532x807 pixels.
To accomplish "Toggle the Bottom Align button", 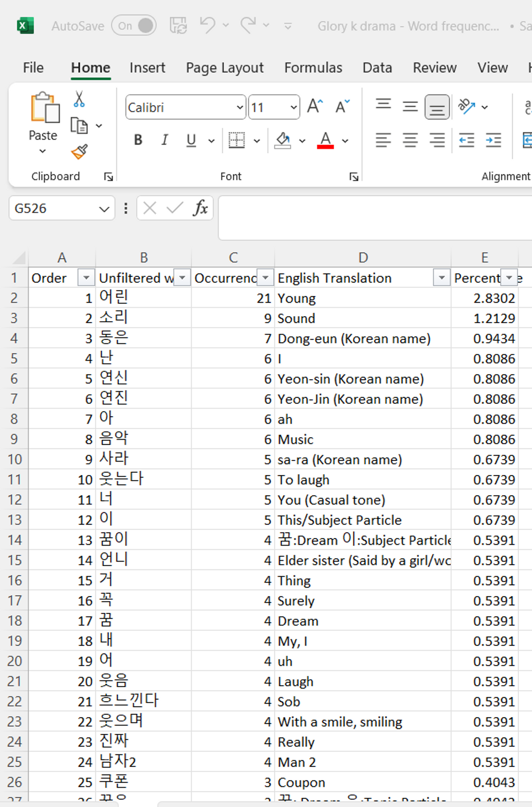I will (x=437, y=107).
